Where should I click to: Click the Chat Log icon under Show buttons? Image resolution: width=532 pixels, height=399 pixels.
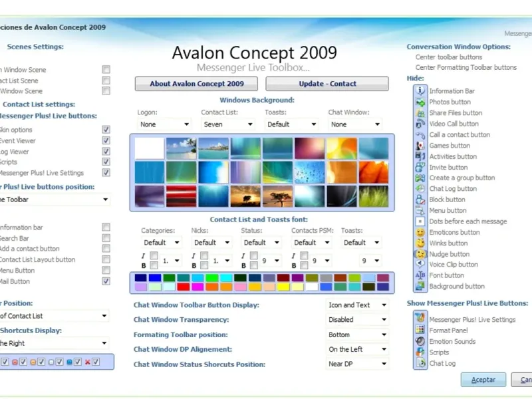420,362
